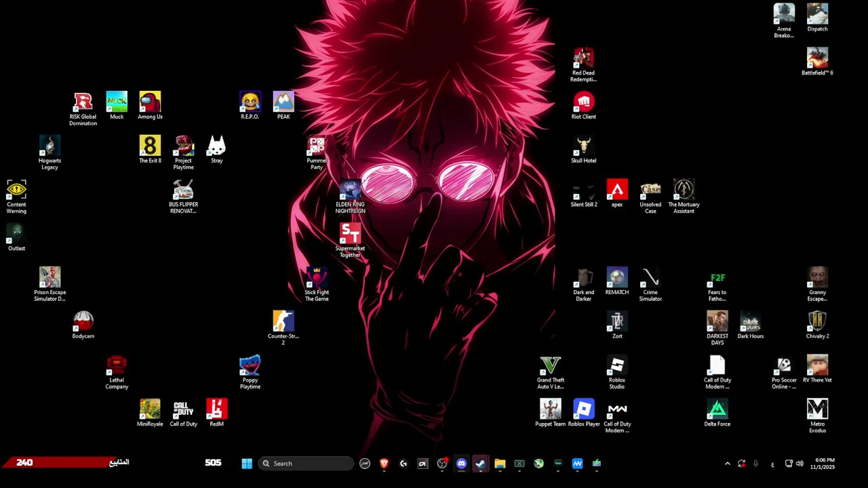
Task: Select the Lethal Company icon
Action: [117, 372]
